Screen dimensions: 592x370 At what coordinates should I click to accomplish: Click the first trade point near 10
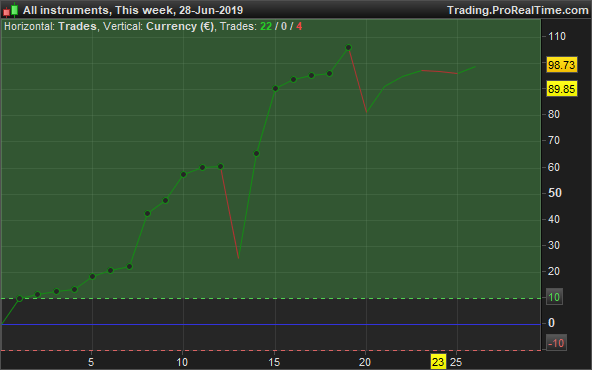[x=20, y=299]
